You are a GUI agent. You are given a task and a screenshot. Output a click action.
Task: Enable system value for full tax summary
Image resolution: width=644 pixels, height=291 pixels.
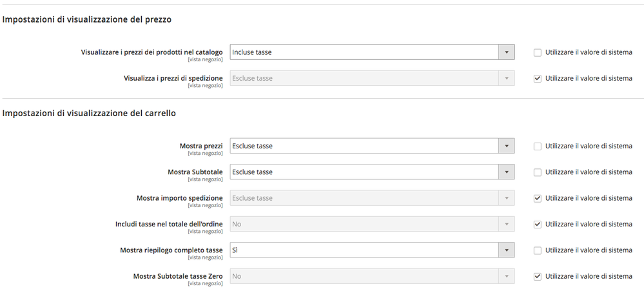click(x=537, y=250)
